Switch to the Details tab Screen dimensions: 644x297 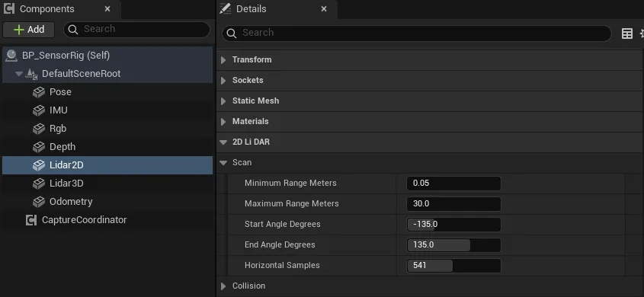click(x=277, y=9)
